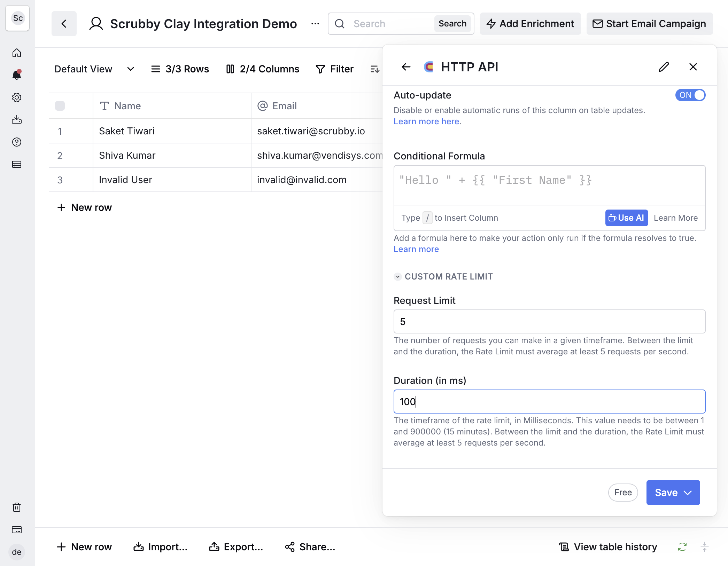Open the Filter options
The height and width of the screenshot is (566, 728).
tap(334, 69)
